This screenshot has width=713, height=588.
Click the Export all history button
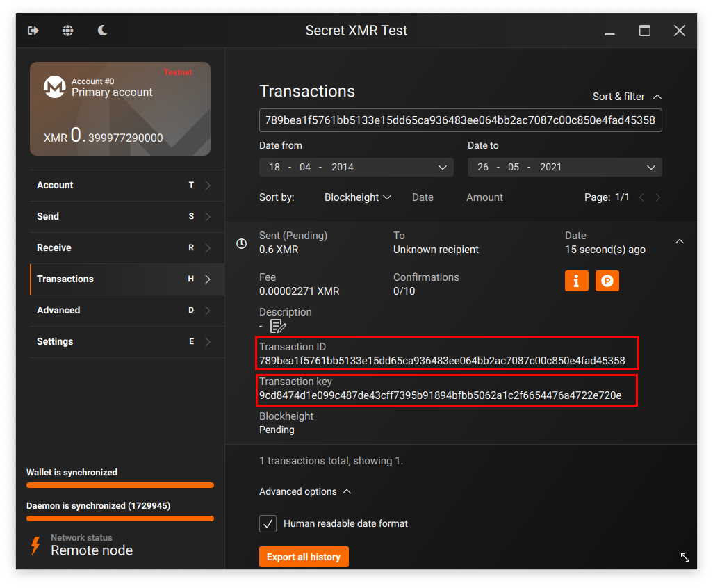coord(304,556)
